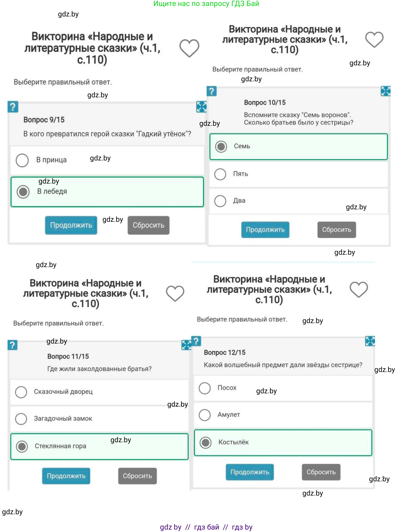
Task: Open help for question 10 panel
Action: coord(211,91)
